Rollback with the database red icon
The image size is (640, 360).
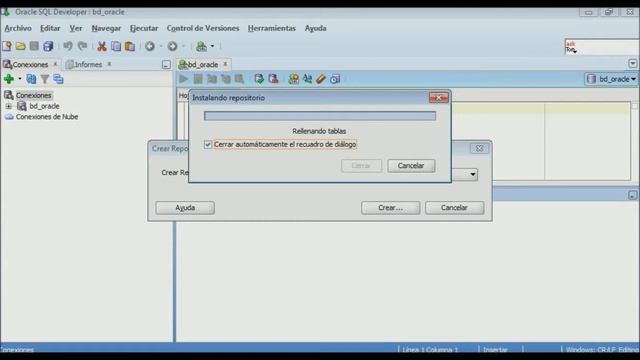[273, 79]
